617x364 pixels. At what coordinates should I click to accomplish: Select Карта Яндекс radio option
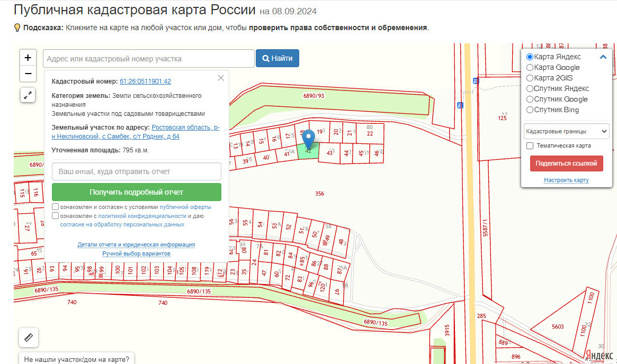click(x=530, y=57)
